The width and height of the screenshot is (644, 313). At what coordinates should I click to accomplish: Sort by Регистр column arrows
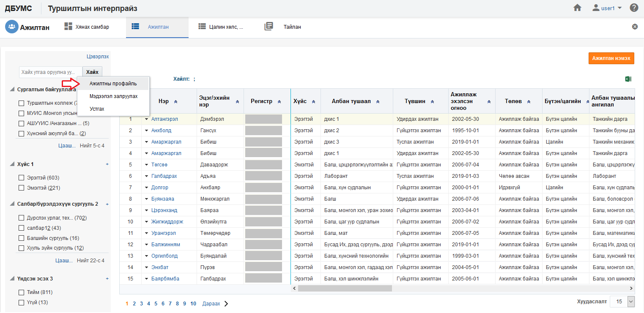[x=279, y=102]
